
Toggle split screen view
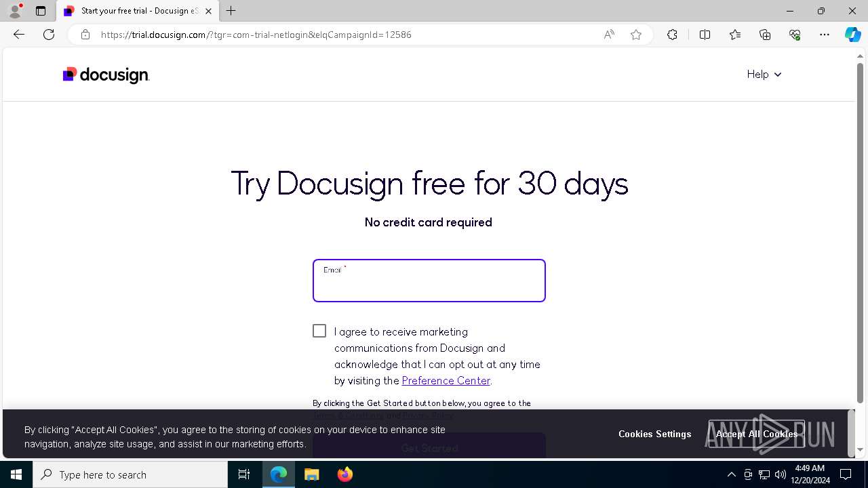(x=705, y=35)
